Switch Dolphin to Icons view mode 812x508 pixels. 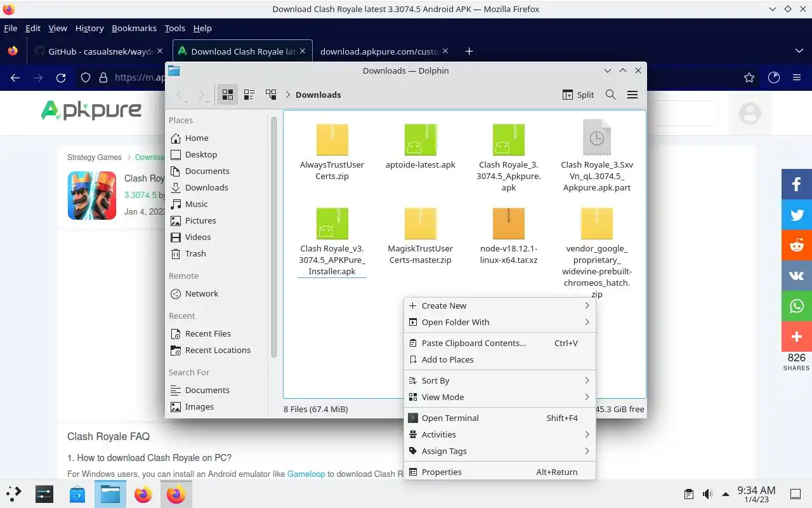pyautogui.click(x=228, y=95)
